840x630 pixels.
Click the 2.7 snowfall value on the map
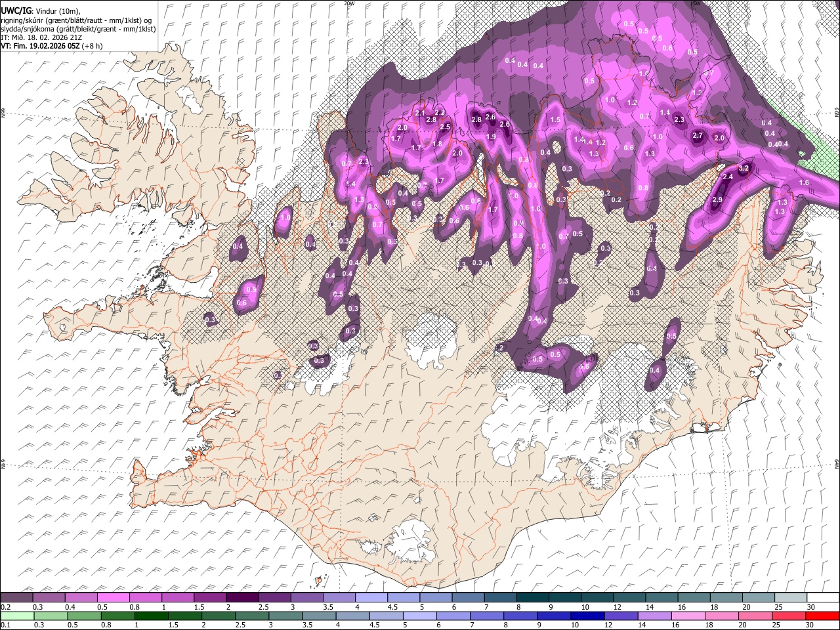pyautogui.click(x=698, y=136)
